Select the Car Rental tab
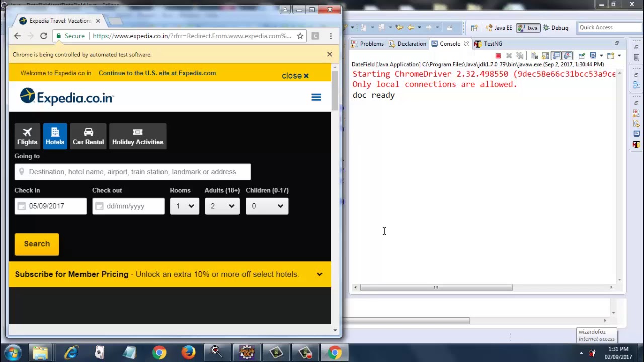 tap(88, 136)
